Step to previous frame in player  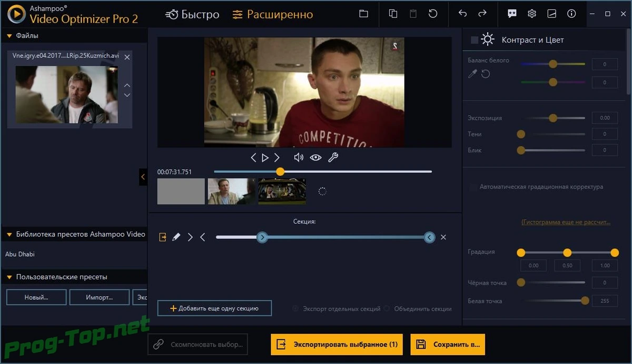pyautogui.click(x=253, y=157)
